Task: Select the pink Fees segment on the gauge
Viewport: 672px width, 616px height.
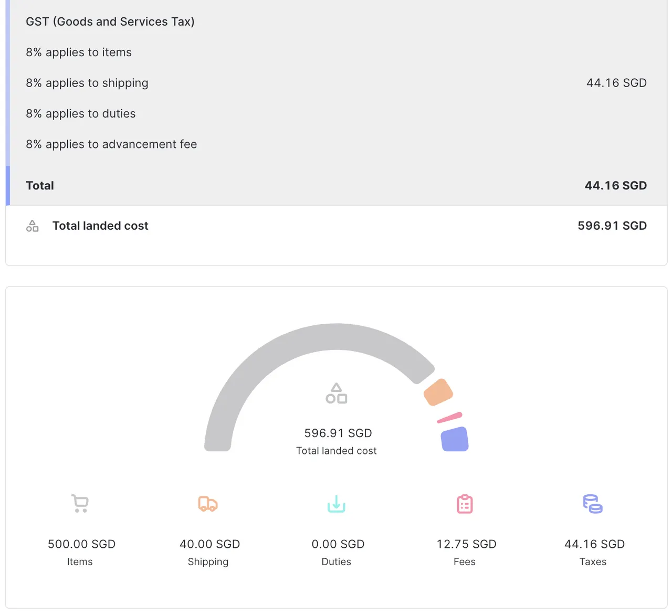Action: 449,417
